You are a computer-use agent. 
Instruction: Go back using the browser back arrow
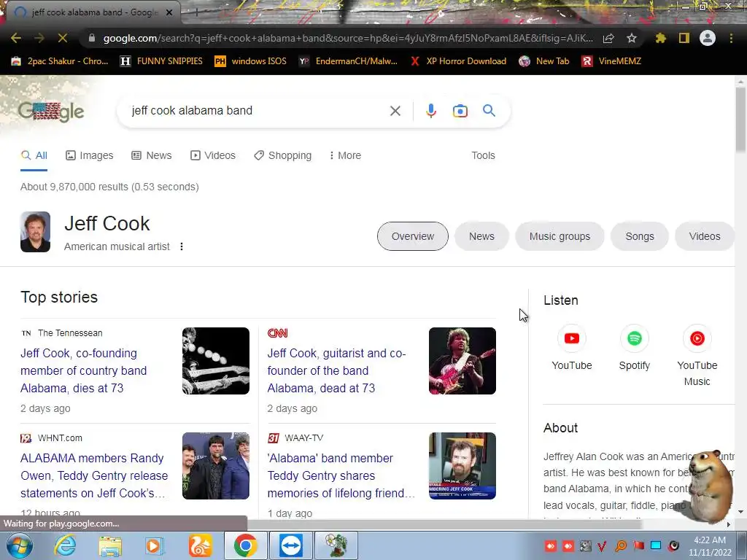(16, 38)
